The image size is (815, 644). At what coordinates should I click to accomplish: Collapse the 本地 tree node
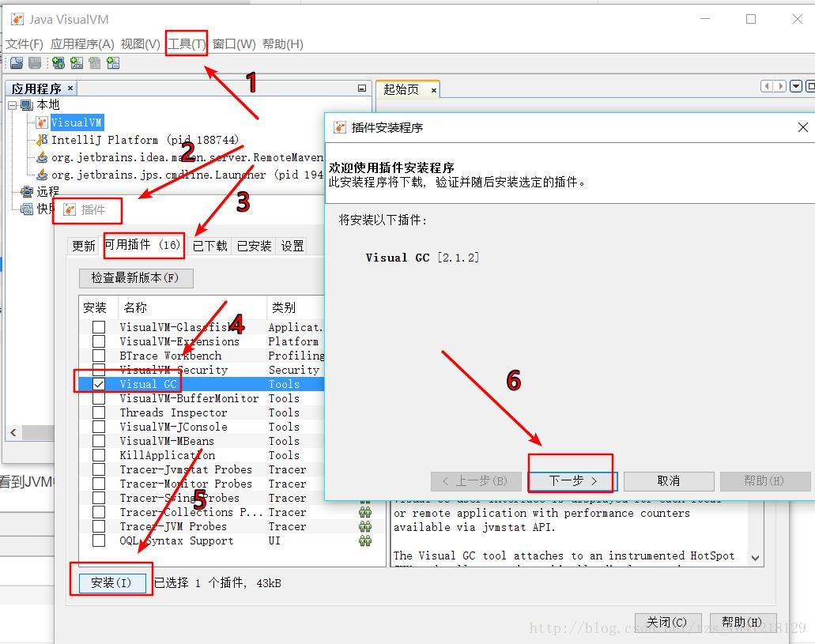13,106
